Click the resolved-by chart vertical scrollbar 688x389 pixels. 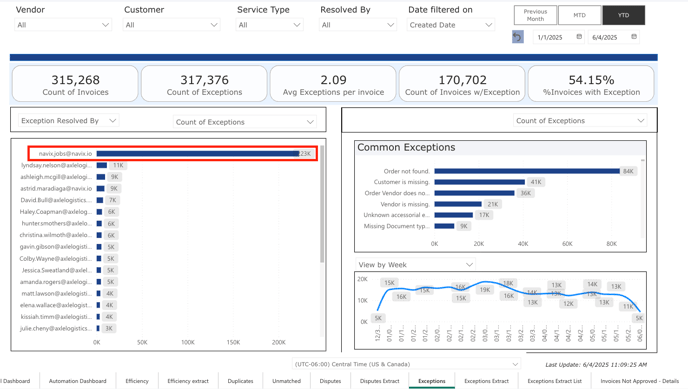click(x=322, y=204)
